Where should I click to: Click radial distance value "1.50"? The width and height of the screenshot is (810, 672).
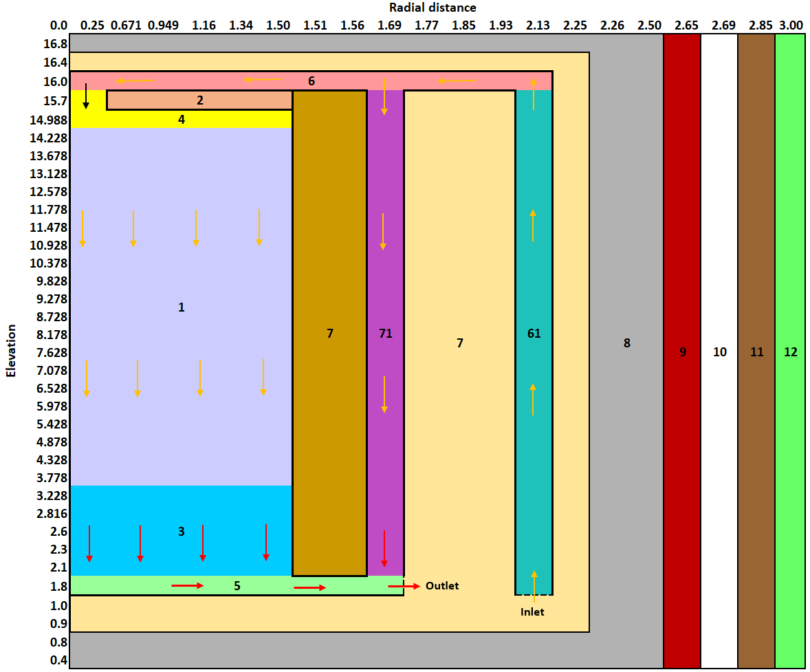[x=278, y=25]
